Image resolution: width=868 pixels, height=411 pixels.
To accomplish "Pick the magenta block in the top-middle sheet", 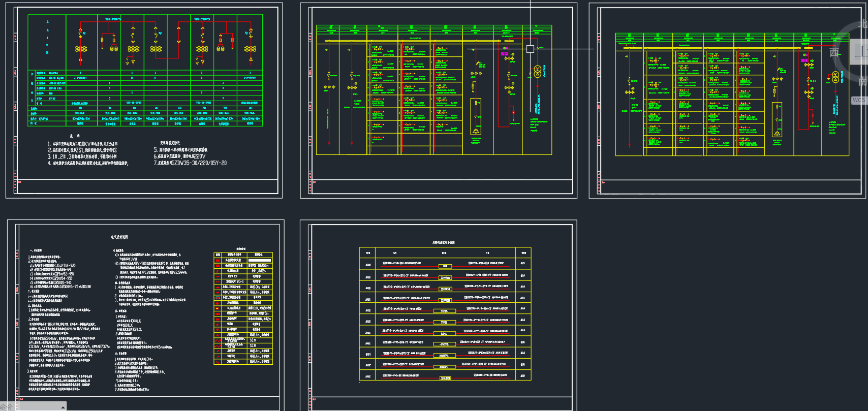I will pyautogui.click(x=504, y=54).
